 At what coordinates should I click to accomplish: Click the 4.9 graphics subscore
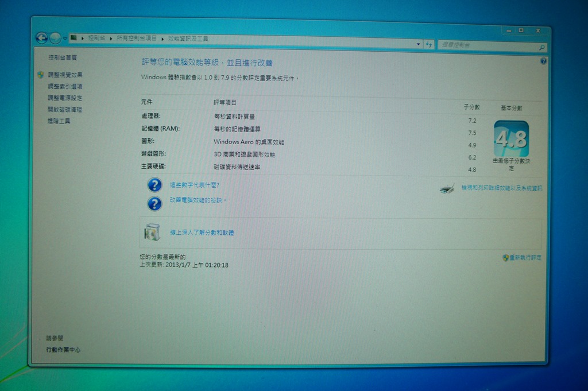pyautogui.click(x=472, y=145)
